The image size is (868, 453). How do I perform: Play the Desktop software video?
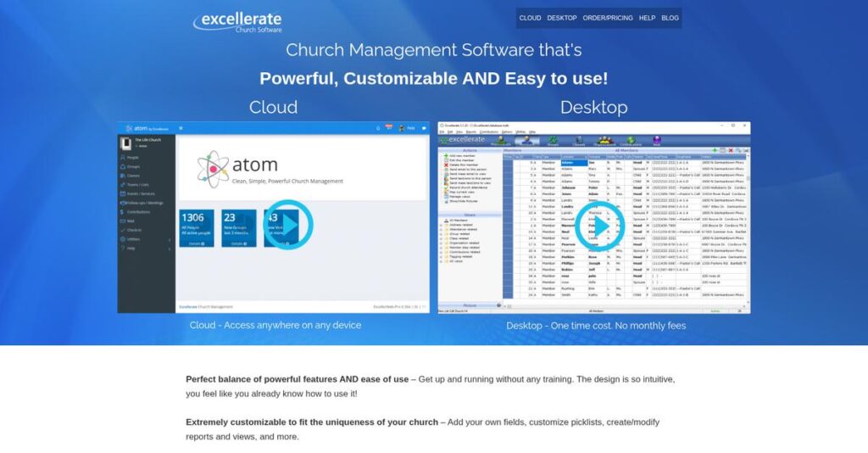(599, 226)
